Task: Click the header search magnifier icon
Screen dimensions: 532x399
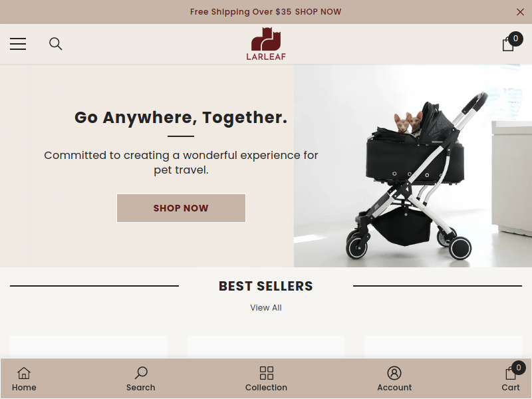Action: 56,44
